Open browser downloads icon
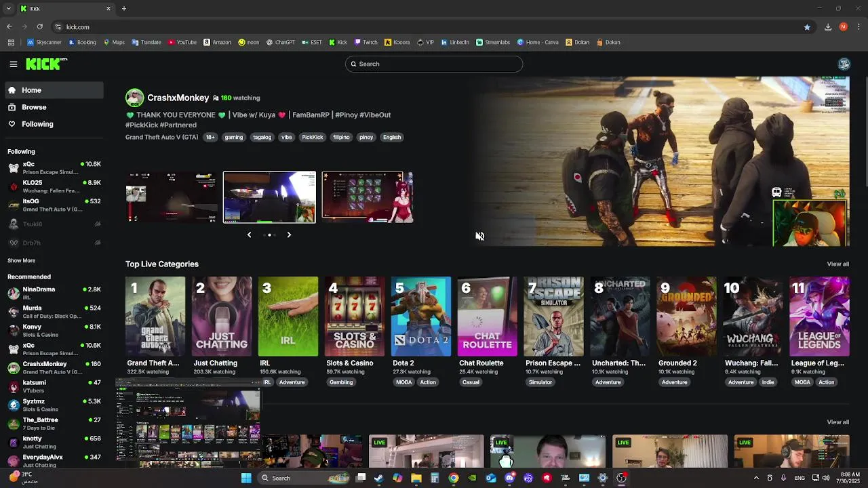Viewport: 868px width, 488px height. click(x=828, y=27)
